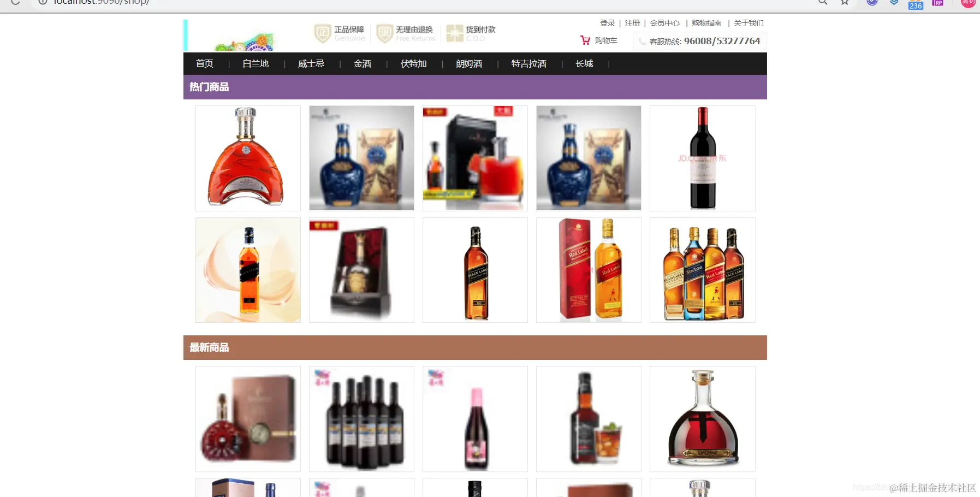
Task: Open the red wine bottle with JD.com watermark
Action: tap(702, 158)
